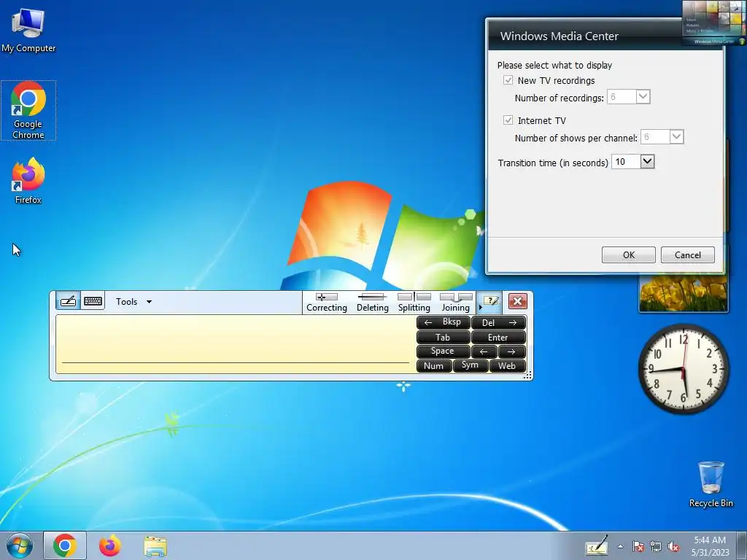The width and height of the screenshot is (747, 560).
Task: Open the Recycle Bin
Action: [x=711, y=484]
